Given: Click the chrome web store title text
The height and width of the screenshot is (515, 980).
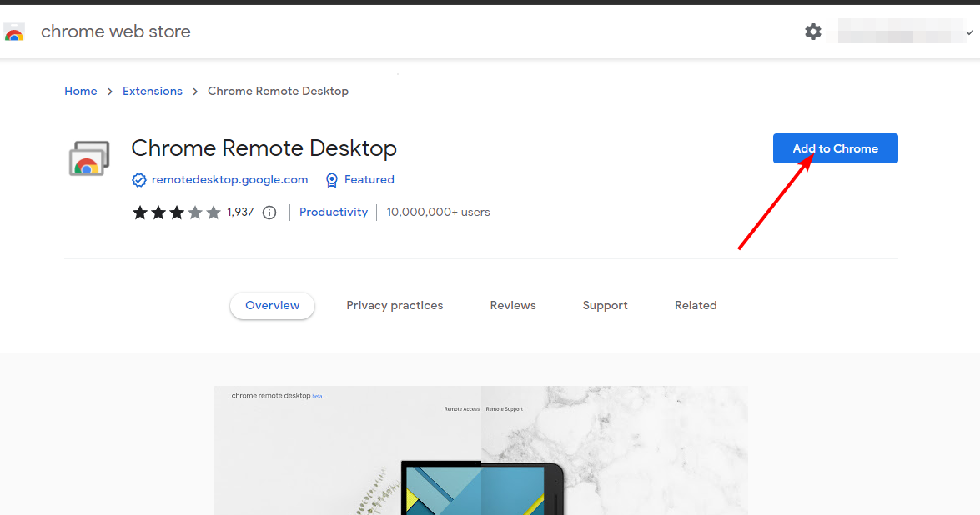Looking at the screenshot, I should coord(116,32).
